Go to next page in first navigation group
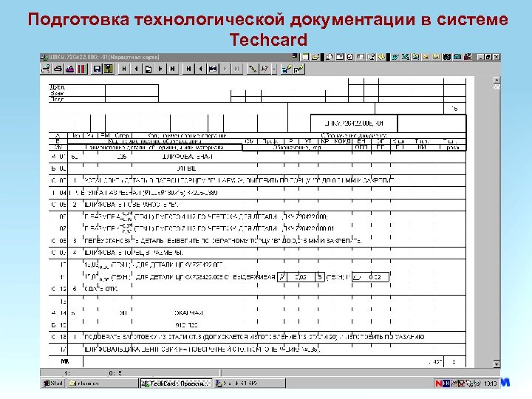Screen dimensions: 532x399 (160, 69)
